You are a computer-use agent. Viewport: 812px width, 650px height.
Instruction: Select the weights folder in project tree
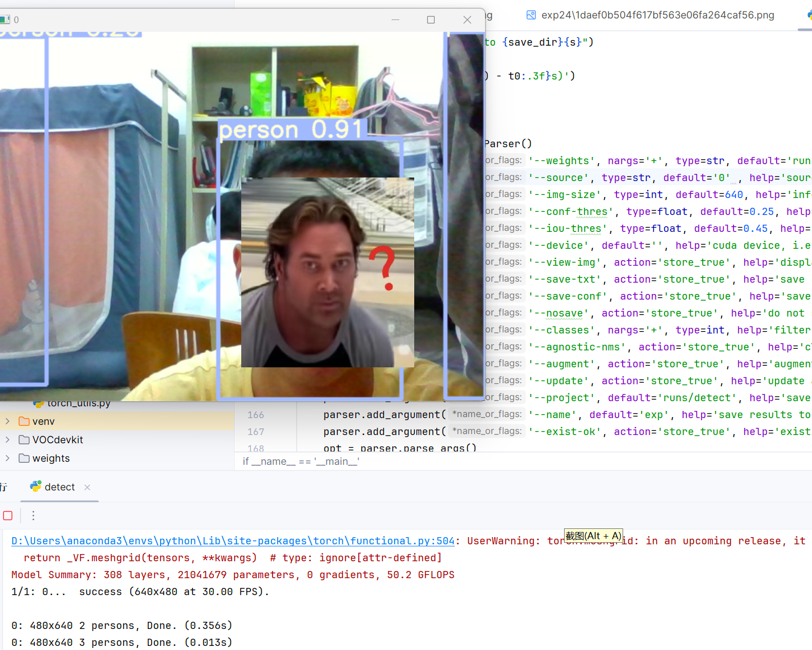click(x=51, y=458)
